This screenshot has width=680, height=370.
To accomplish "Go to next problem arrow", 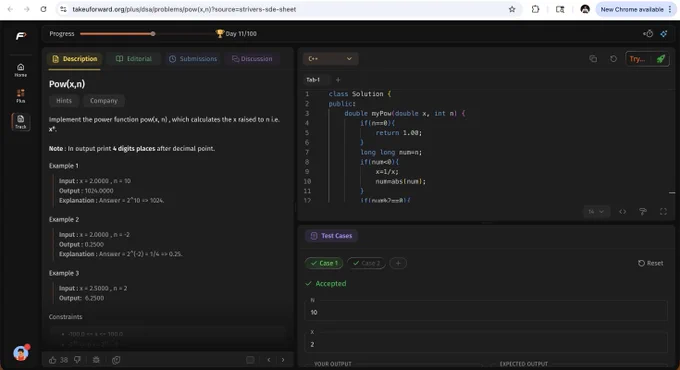I will point(283,360).
